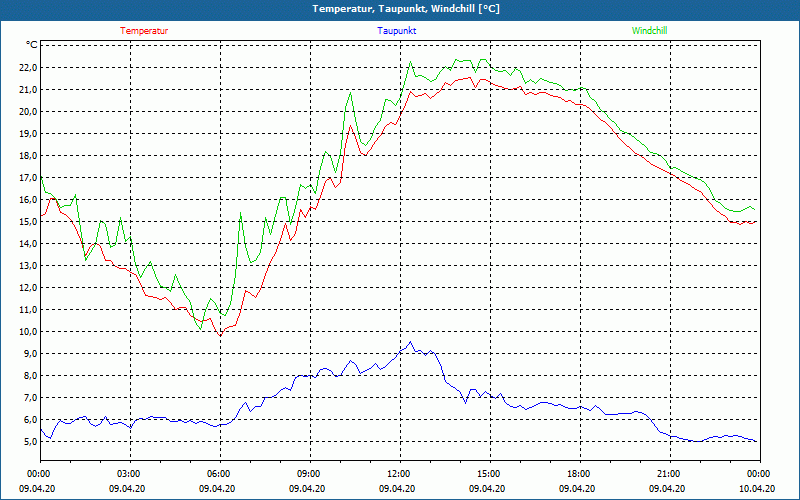Click the 20,0 y-axis value
800x500 pixels.
[x=29, y=112]
